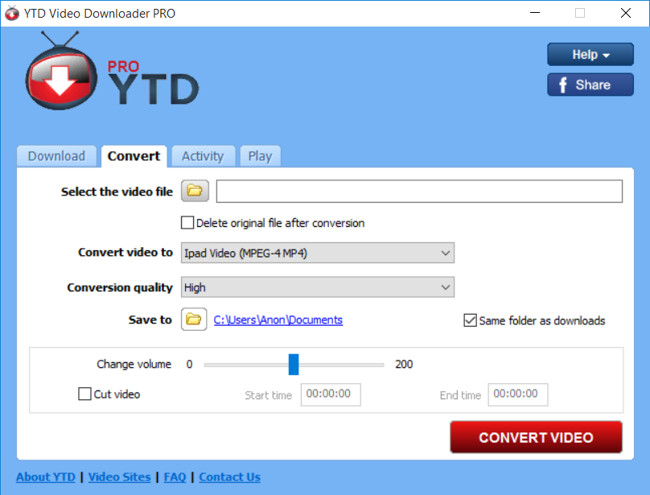
Task: Minimize the YTD Video Downloader window
Action: pyautogui.click(x=535, y=13)
